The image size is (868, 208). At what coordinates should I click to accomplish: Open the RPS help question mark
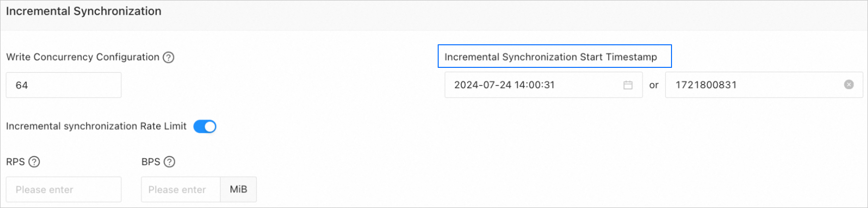click(34, 162)
